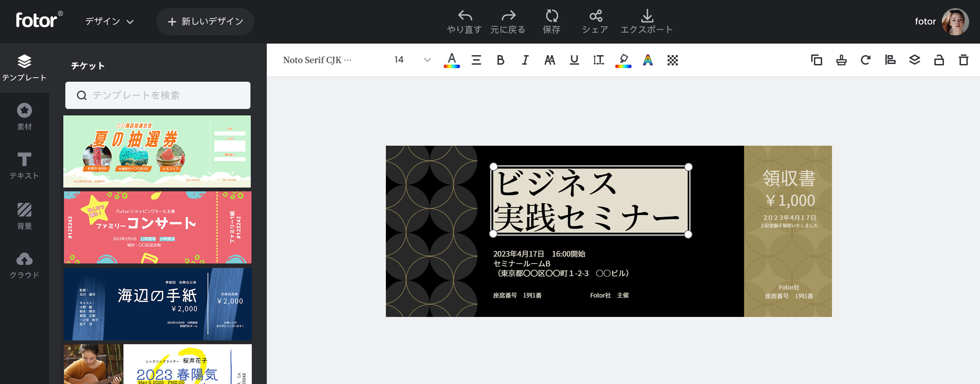Click the duplicate element icon
980x384 pixels.
pos(816,60)
